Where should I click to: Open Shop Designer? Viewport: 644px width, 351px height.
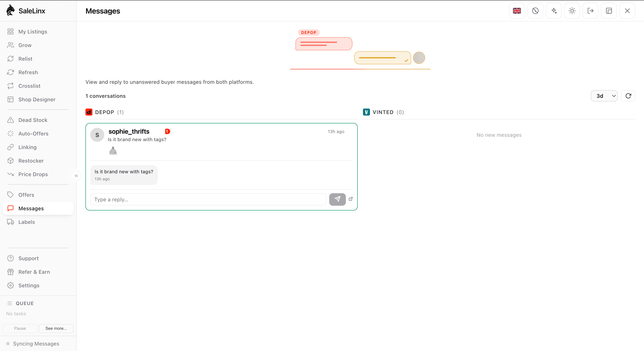point(38,99)
